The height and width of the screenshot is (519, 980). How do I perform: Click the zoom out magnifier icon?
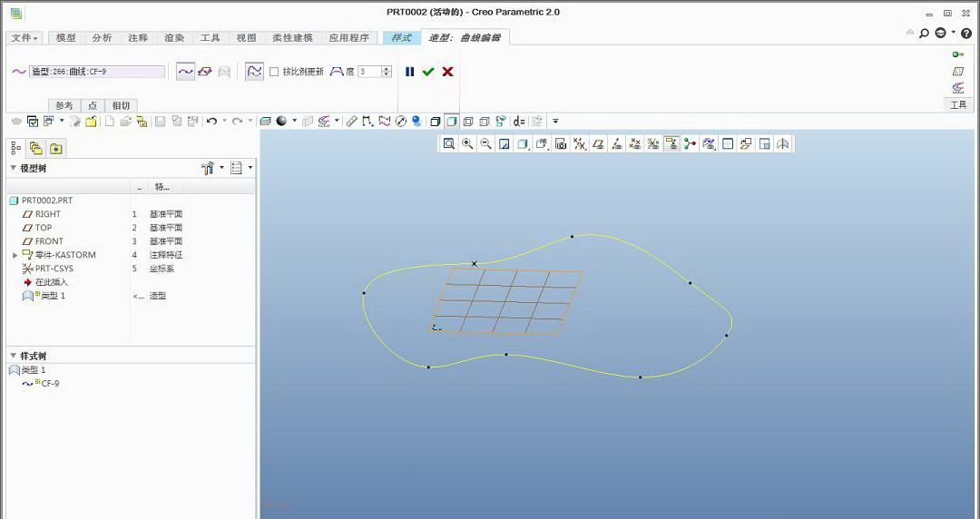(x=486, y=143)
